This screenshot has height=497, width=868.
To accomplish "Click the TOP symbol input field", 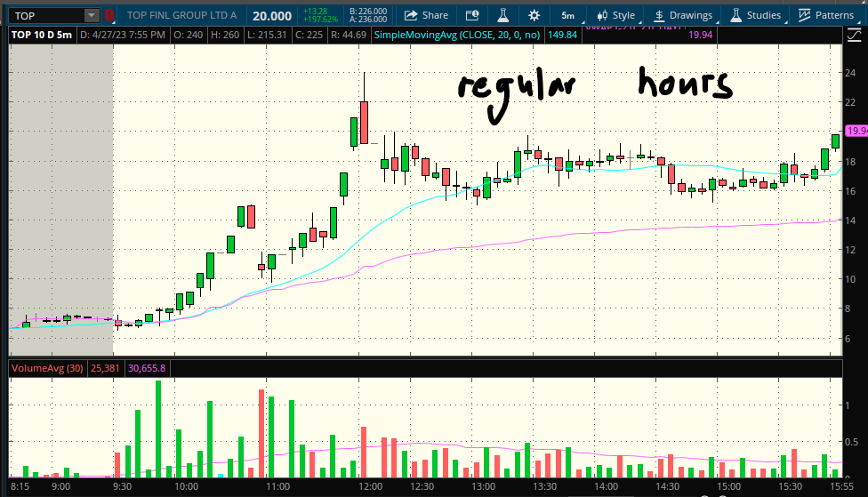I will pyautogui.click(x=47, y=15).
